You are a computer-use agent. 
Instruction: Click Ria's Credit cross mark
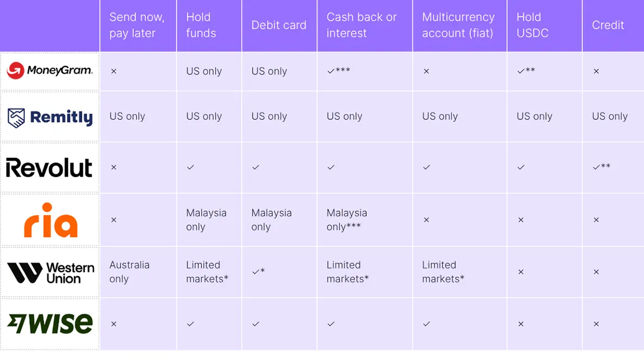pos(596,220)
